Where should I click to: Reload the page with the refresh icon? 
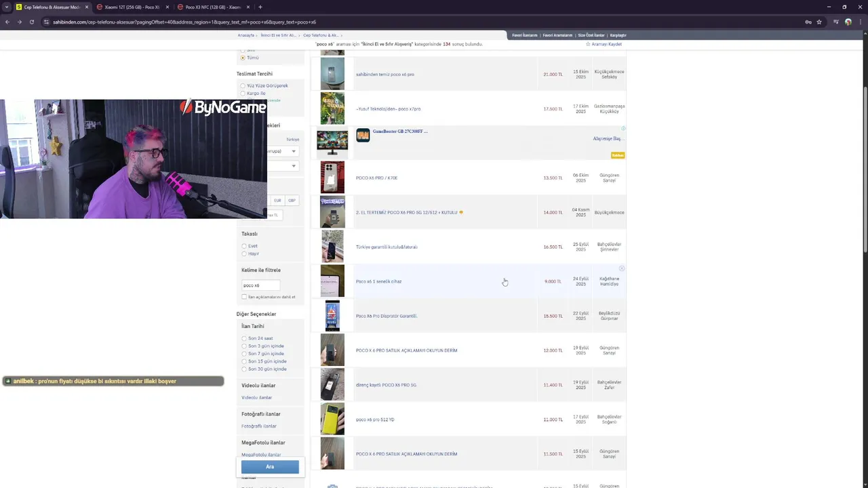tap(31, 22)
